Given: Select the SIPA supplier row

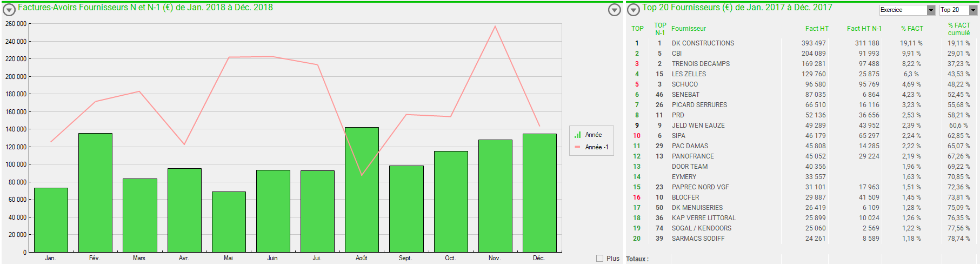Looking at the screenshot, I should pos(802,136).
